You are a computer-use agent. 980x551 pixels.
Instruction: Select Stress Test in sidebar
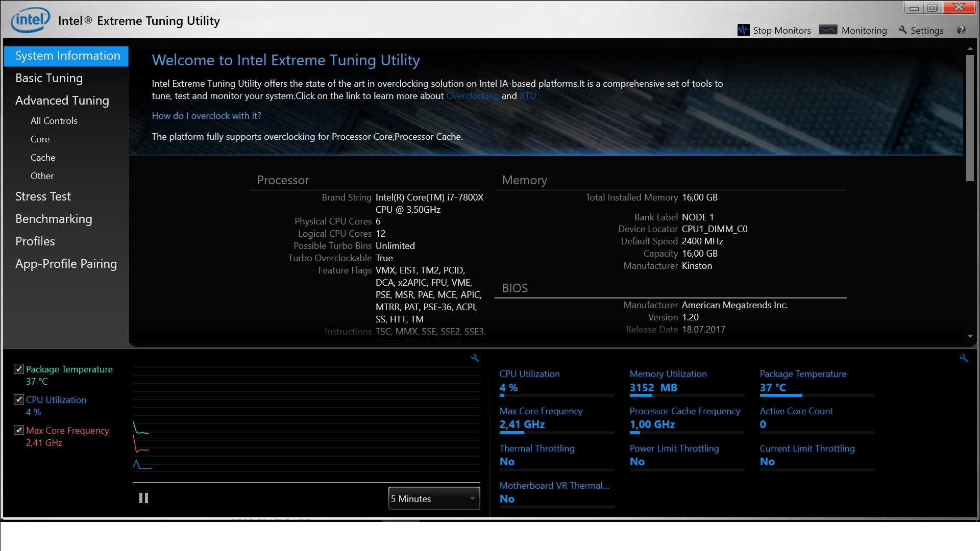click(43, 196)
